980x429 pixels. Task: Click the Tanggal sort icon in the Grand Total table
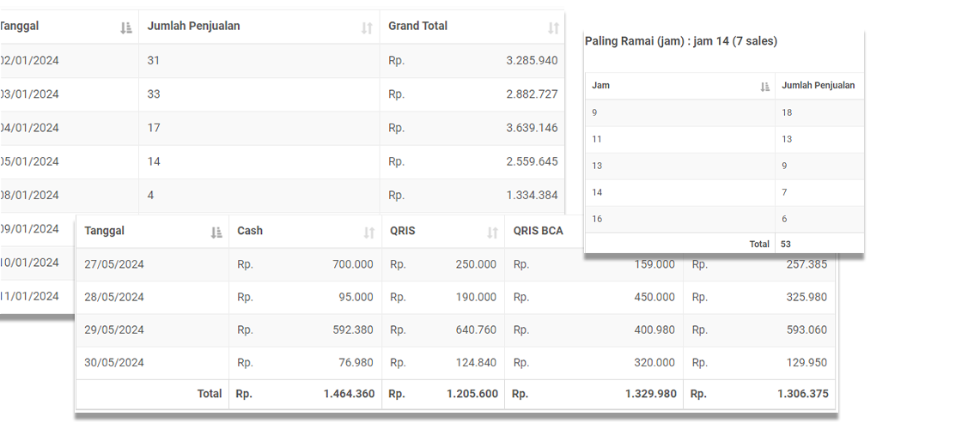pyautogui.click(x=126, y=27)
